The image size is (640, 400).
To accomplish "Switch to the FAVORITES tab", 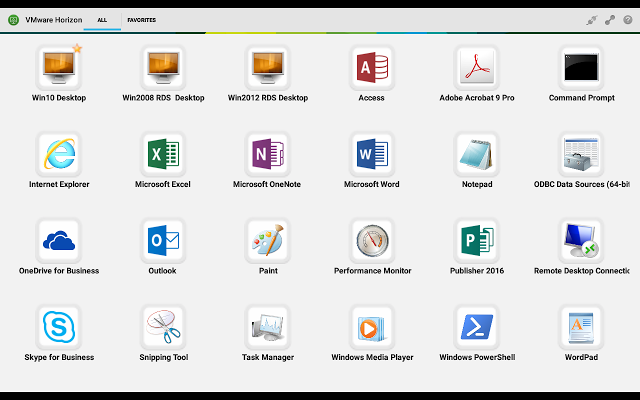I will click(x=142, y=20).
